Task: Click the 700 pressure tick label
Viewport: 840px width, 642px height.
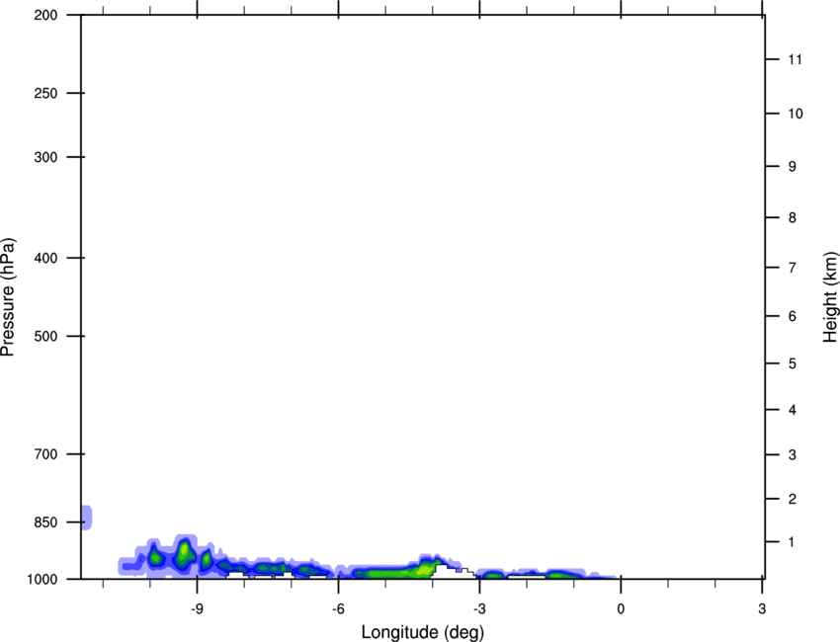Action: pyautogui.click(x=45, y=454)
